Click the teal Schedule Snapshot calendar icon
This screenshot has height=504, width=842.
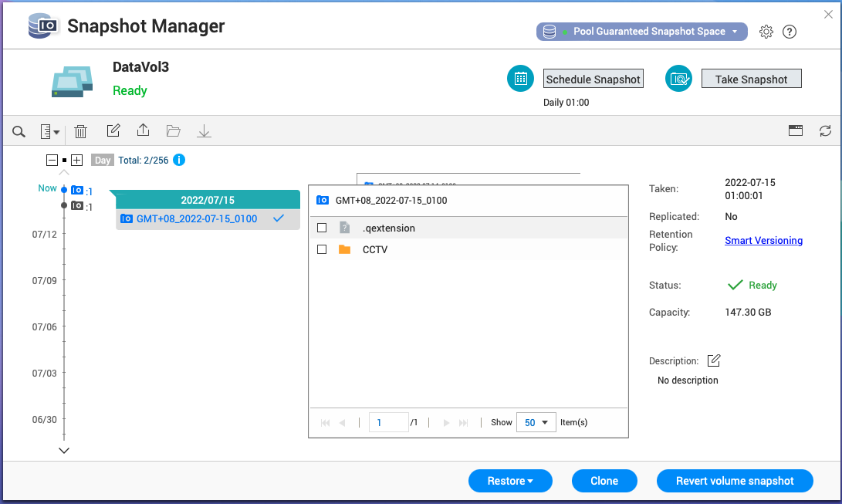(x=520, y=78)
